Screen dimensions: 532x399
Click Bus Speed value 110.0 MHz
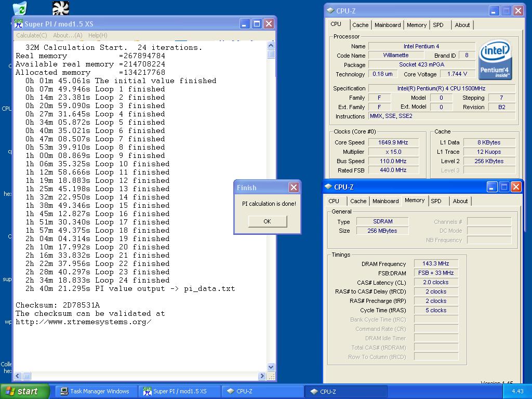[x=393, y=161]
